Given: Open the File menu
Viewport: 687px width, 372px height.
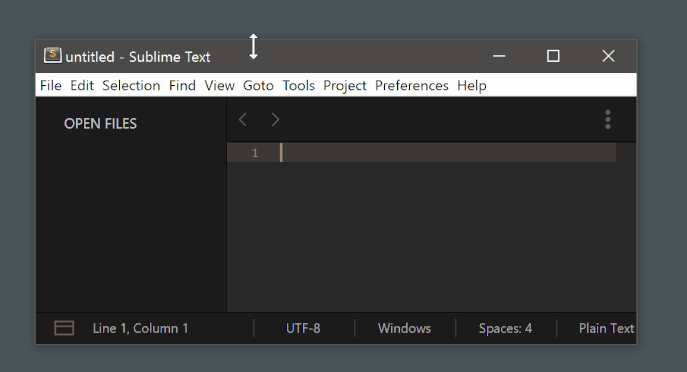Looking at the screenshot, I should click(x=51, y=85).
